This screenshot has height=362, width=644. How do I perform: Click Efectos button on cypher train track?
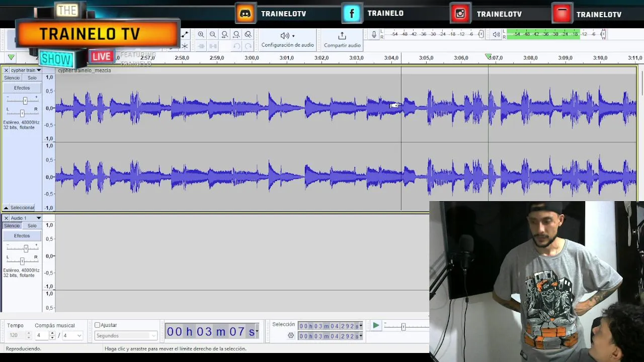(x=22, y=88)
